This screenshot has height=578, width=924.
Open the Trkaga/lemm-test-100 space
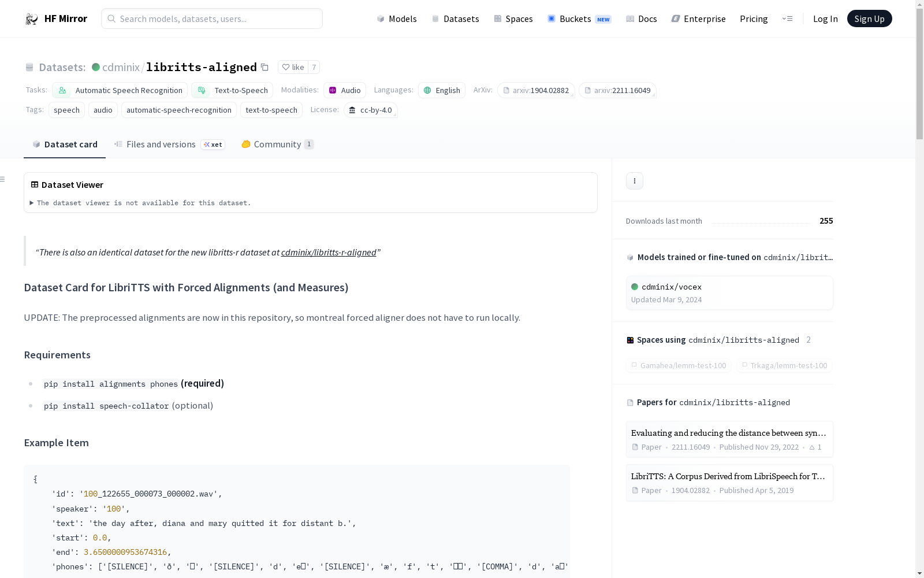pyautogui.click(x=785, y=365)
